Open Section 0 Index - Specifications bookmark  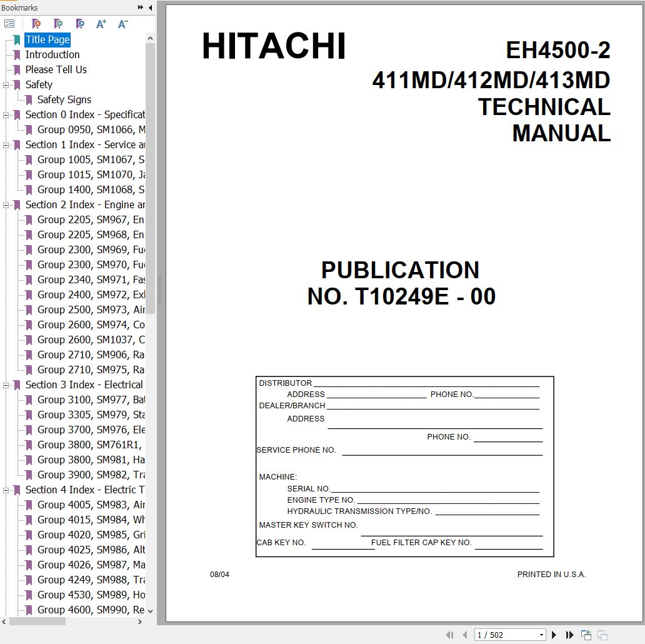click(x=85, y=114)
